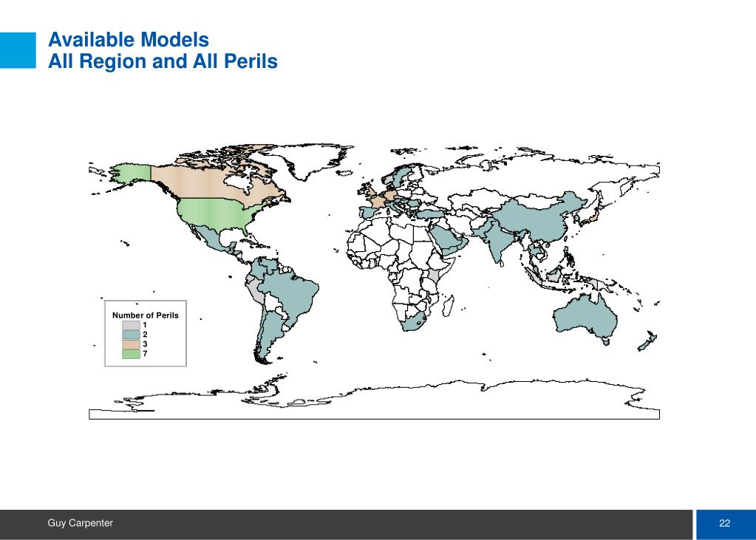Click the blue square beside the title
Viewport: 756px width, 540px height.
18,50
